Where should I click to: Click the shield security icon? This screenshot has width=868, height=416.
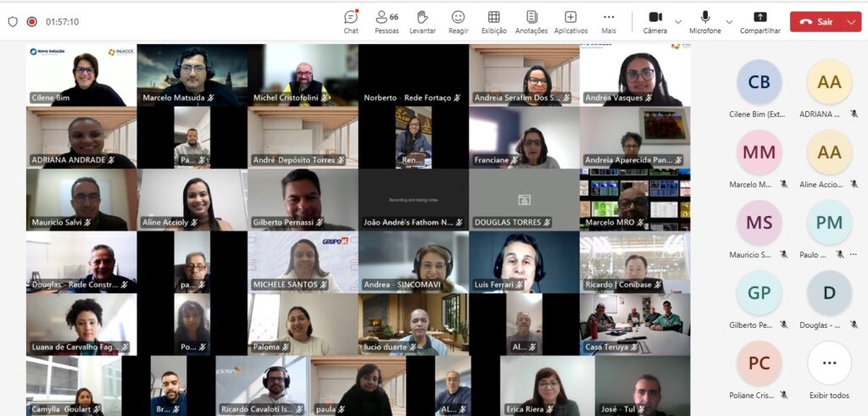(x=13, y=22)
